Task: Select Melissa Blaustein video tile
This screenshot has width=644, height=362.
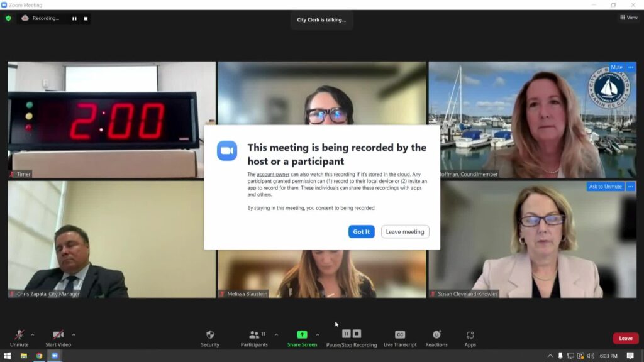Action: coord(321,274)
